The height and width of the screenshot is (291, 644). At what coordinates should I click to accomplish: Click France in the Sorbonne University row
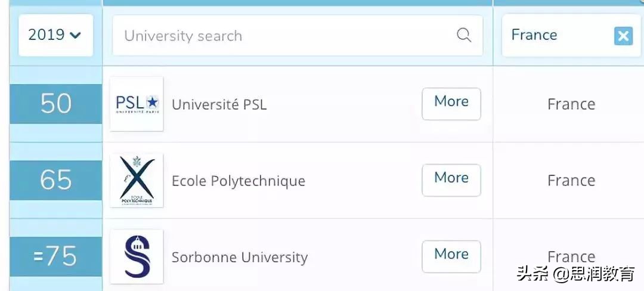click(x=571, y=256)
